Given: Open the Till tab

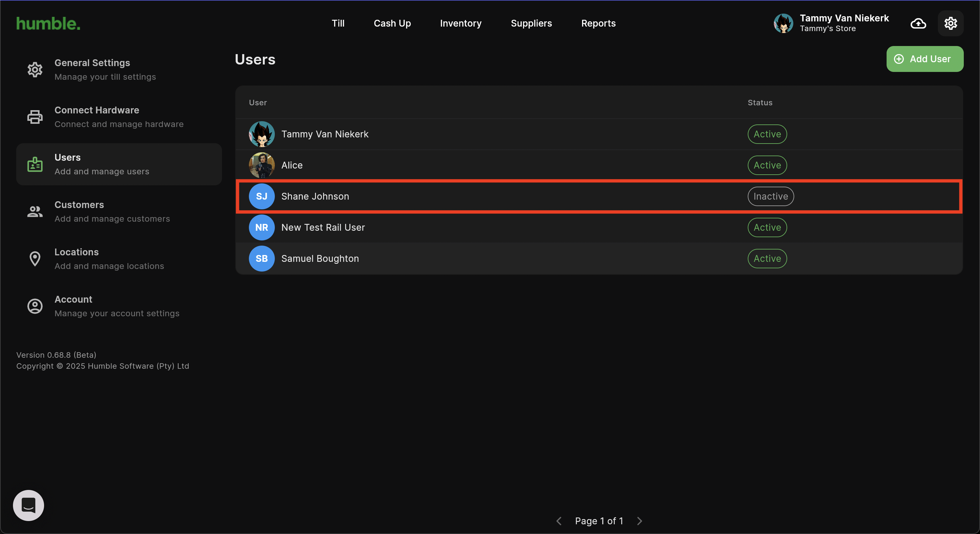Looking at the screenshot, I should pos(338,23).
